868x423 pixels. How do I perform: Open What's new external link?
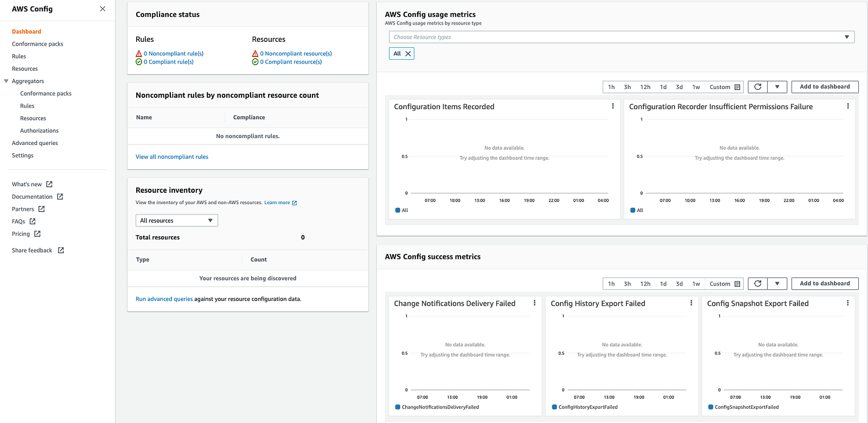[x=32, y=185]
